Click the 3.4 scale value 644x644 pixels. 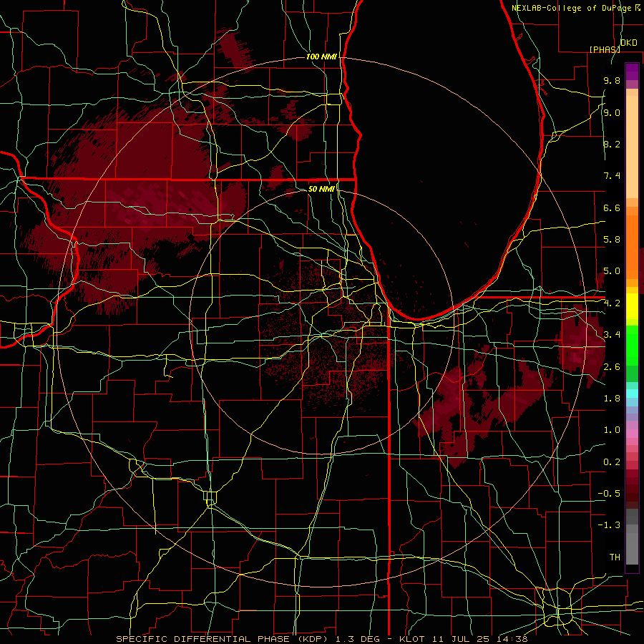612,335
